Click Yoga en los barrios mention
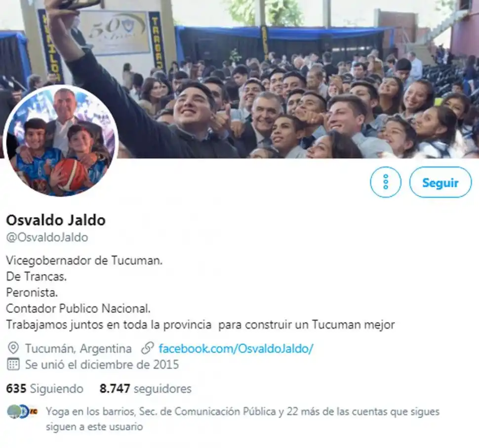 tap(90, 411)
